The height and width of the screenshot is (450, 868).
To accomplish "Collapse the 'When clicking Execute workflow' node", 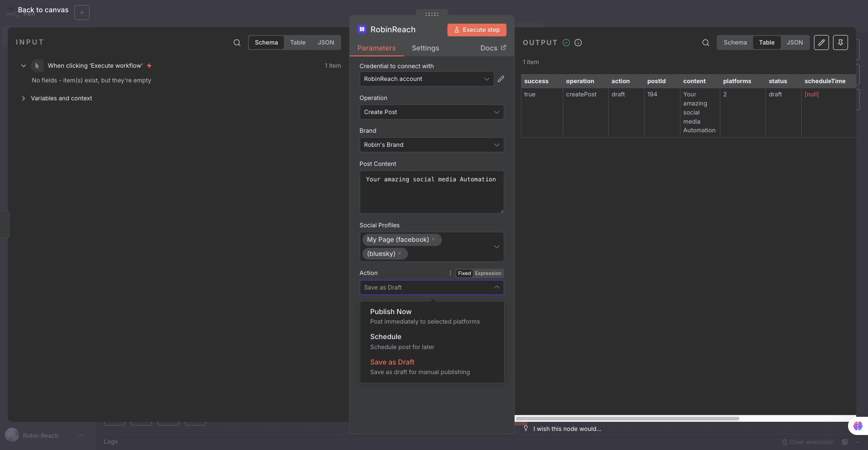I will [x=24, y=66].
